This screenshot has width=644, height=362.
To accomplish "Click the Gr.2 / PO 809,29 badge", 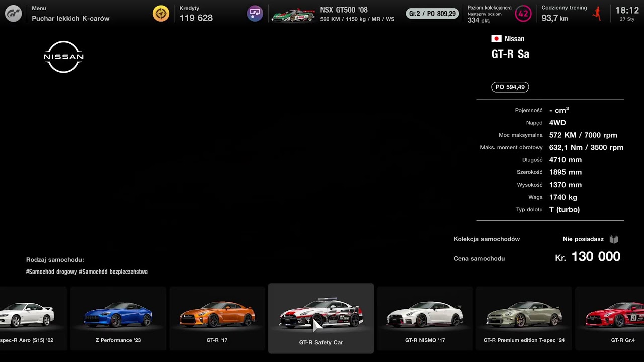I will click(x=433, y=14).
